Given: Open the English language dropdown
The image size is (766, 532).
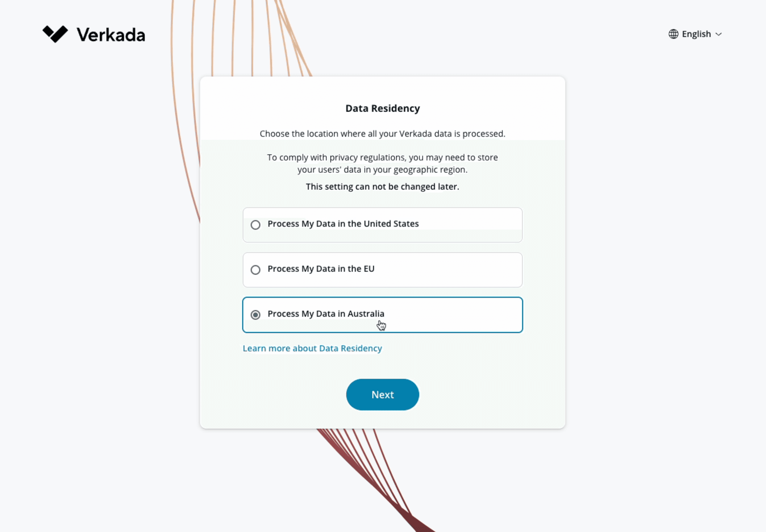Looking at the screenshot, I should click(x=696, y=34).
